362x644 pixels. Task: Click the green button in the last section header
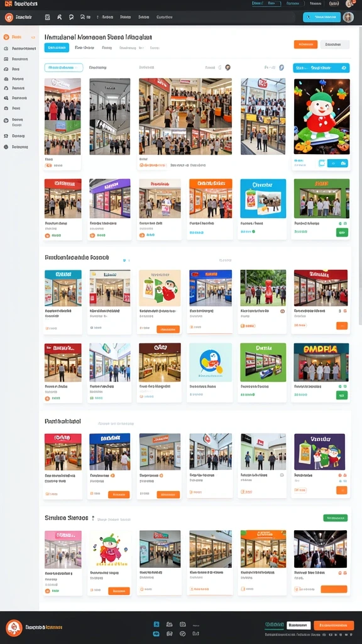pos(336,518)
